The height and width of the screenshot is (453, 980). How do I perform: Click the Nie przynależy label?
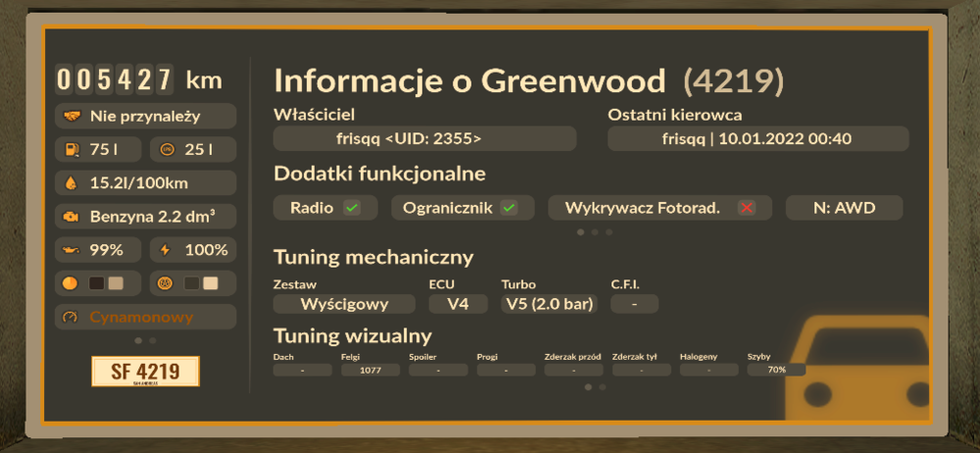click(x=145, y=117)
